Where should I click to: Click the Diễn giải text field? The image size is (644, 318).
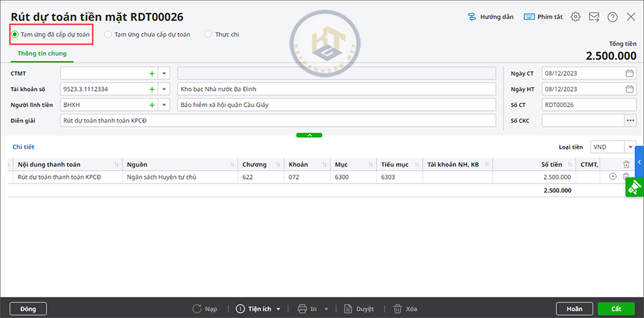277,121
